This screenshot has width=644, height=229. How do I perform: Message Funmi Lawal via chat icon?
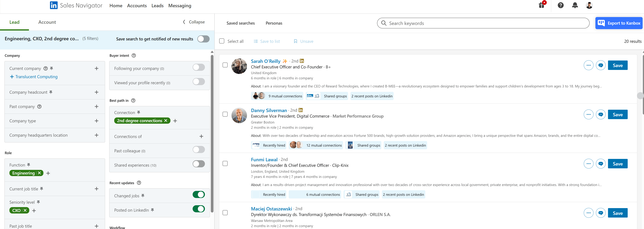[x=600, y=164]
